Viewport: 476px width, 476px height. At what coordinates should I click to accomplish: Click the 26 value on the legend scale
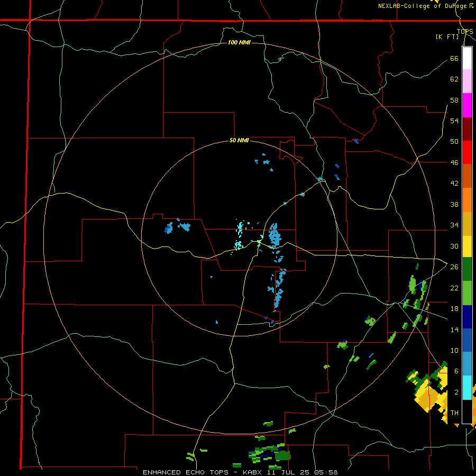pyautogui.click(x=454, y=267)
